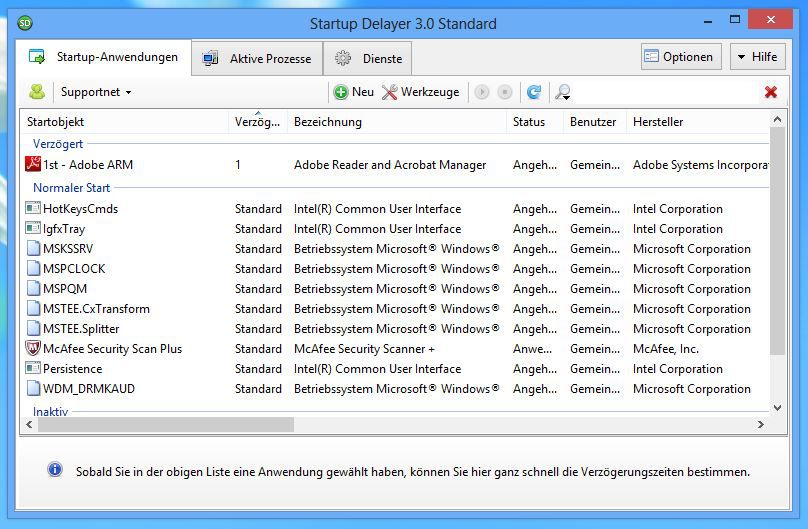The height and width of the screenshot is (529, 808).
Task: Open the Werkzeuge tools menu
Action: 420,92
